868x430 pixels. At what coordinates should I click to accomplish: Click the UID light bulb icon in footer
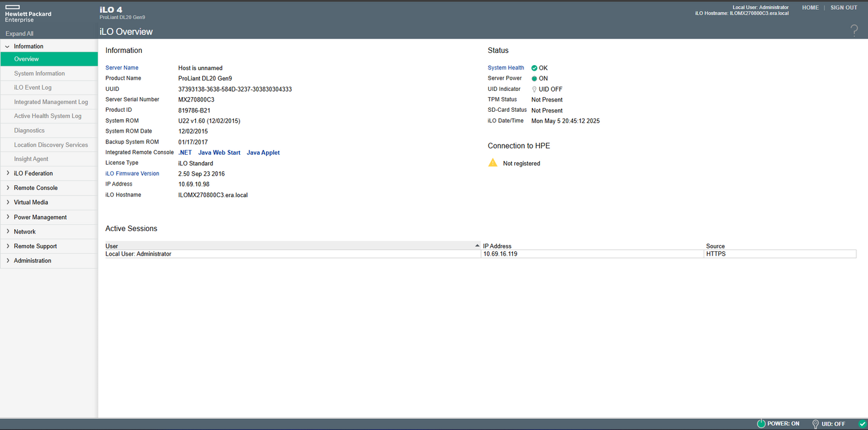pos(816,424)
